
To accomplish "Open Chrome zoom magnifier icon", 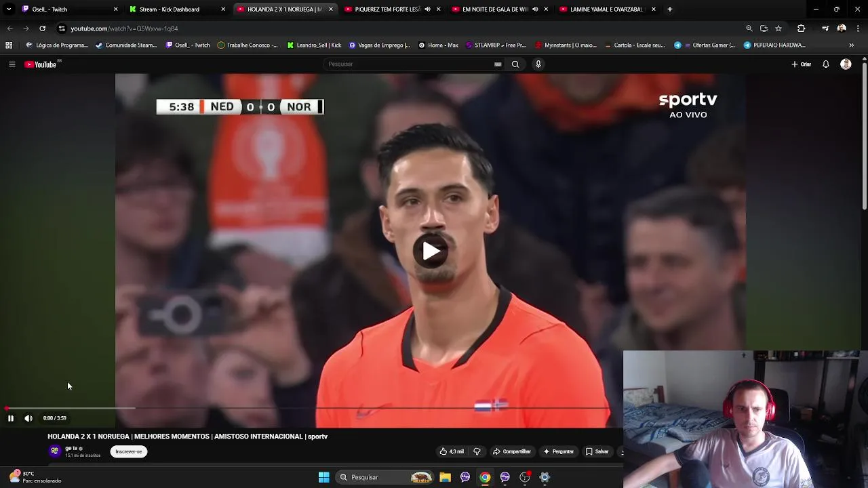I will (x=749, y=28).
